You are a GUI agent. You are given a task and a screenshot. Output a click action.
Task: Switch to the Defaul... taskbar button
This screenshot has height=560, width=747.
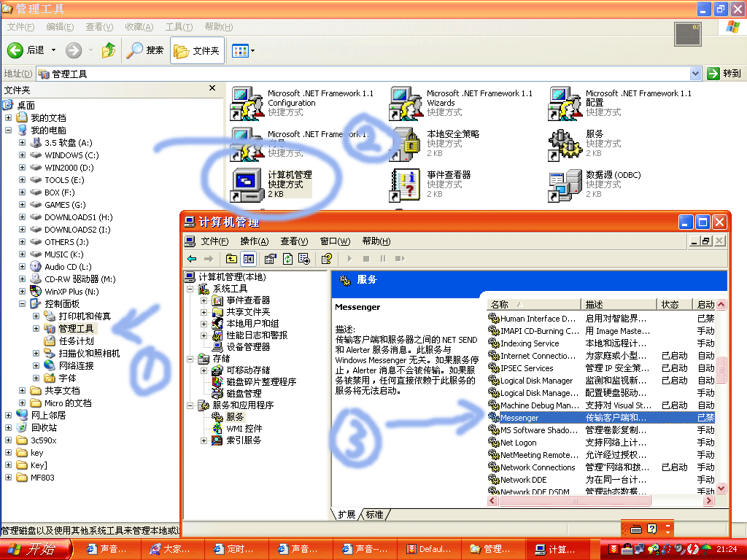pos(430,549)
